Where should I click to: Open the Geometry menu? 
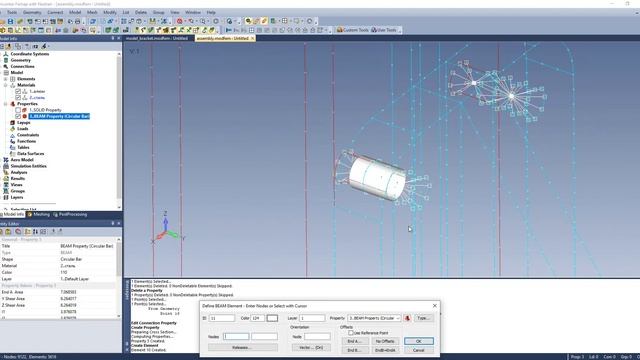pyautogui.click(x=32, y=13)
